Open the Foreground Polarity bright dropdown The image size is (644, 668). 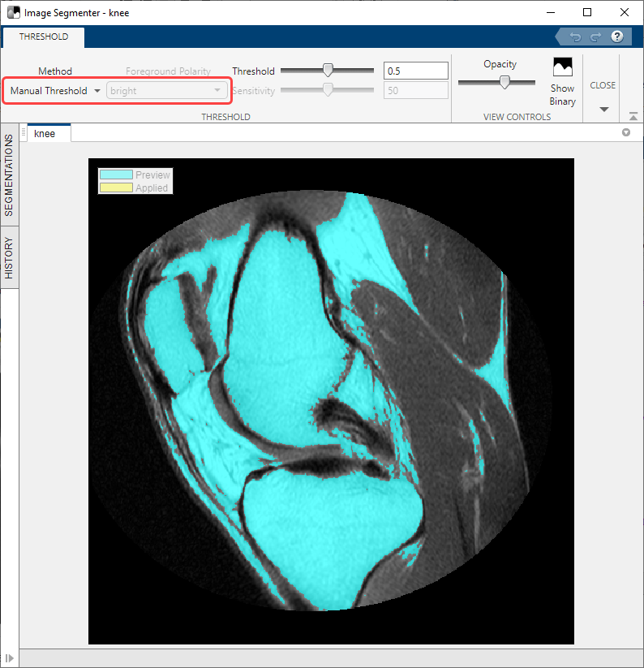tap(166, 90)
